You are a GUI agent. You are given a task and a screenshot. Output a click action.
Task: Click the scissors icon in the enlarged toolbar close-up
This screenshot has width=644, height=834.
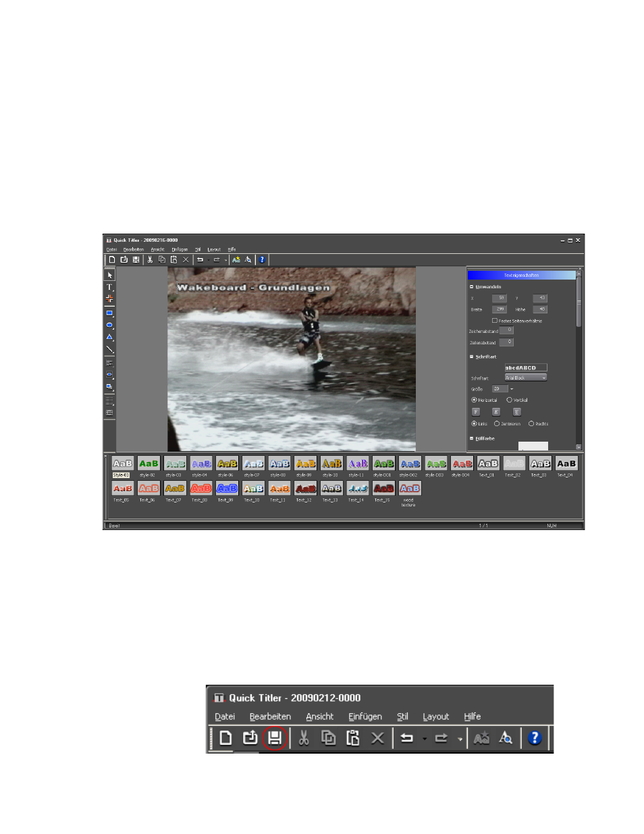304,738
